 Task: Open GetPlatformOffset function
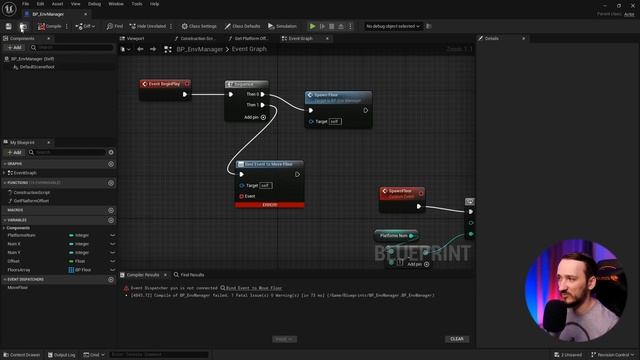[31, 201]
